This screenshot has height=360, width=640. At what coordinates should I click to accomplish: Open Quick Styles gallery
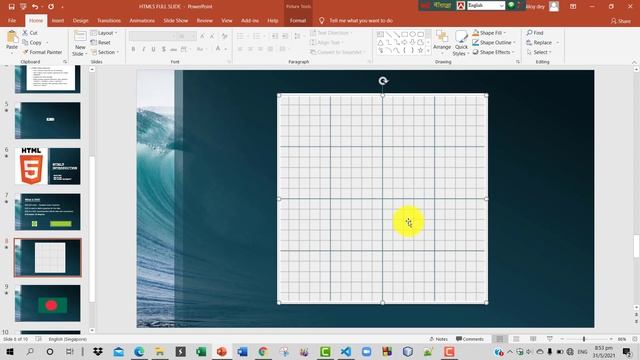click(x=460, y=43)
